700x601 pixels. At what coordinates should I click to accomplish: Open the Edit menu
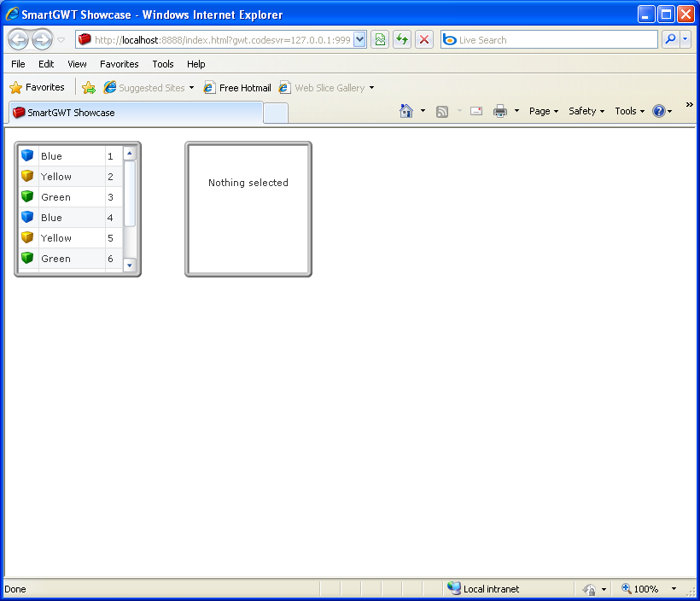coord(46,64)
